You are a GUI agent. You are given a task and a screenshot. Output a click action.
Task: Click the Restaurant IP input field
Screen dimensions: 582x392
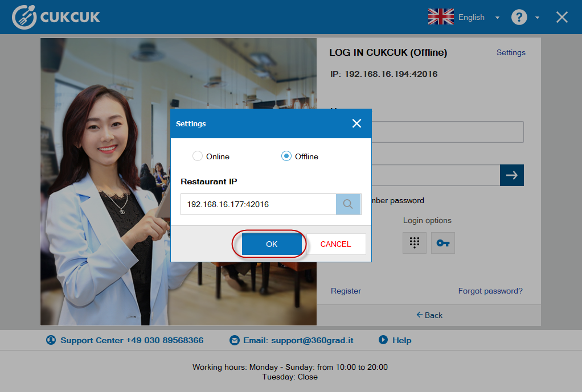tap(259, 204)
